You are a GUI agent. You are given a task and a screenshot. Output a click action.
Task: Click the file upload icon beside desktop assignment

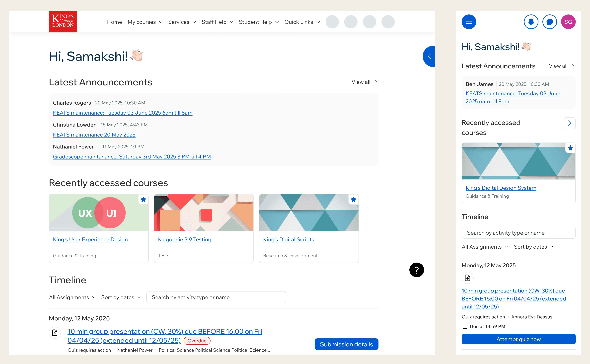click(55, 333)
